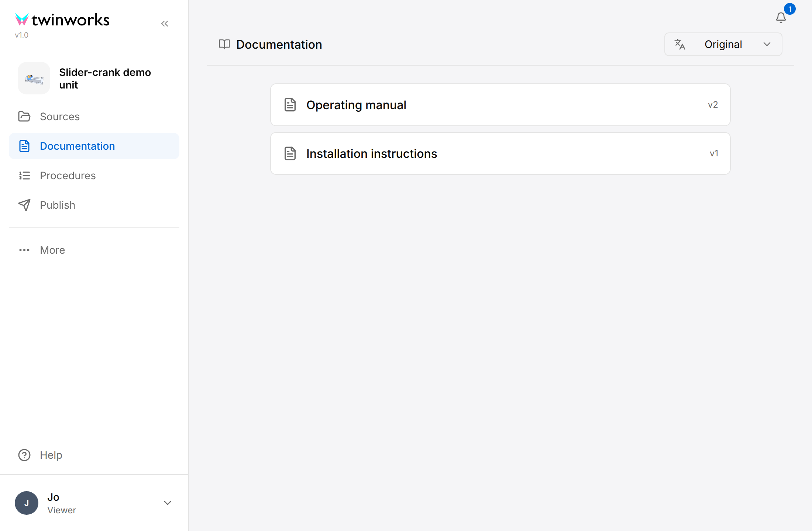Click the Viewer role label
Image resolution: width=812 pixels, height=531 pixels.
point(62,510)
